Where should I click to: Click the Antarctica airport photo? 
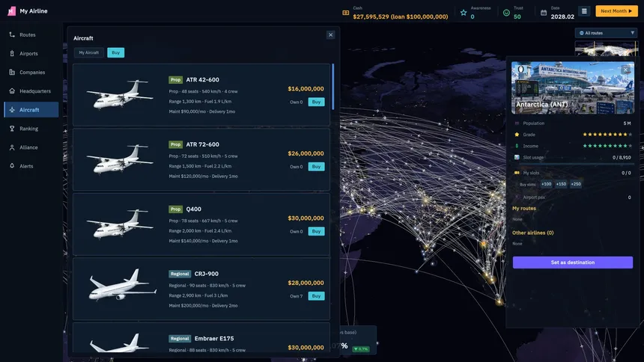tap(573, 88)
